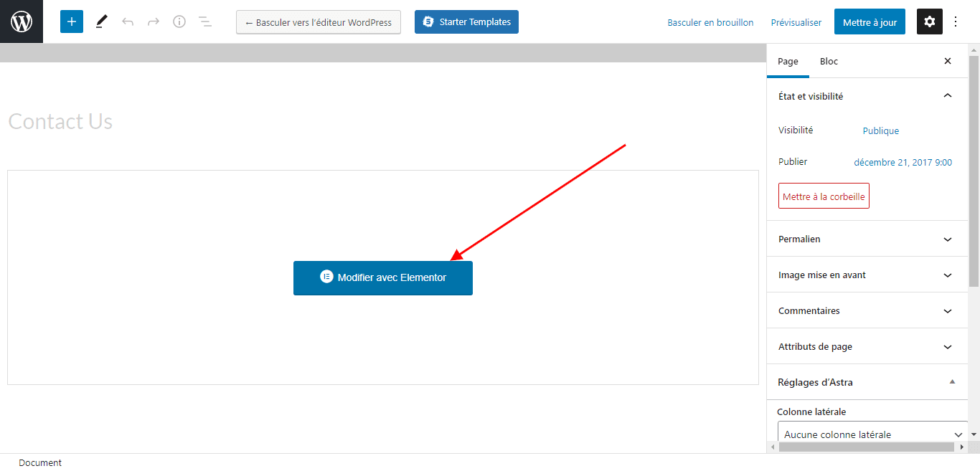This screenshot has width=980, height=471.
Task: Click the undo arrow
Action: pyautogui.click(x=128, y=22)
